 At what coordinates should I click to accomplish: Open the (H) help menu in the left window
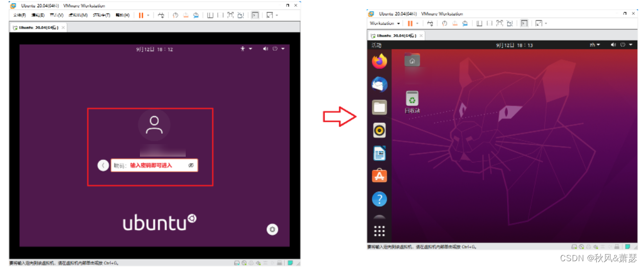[123, 15]
